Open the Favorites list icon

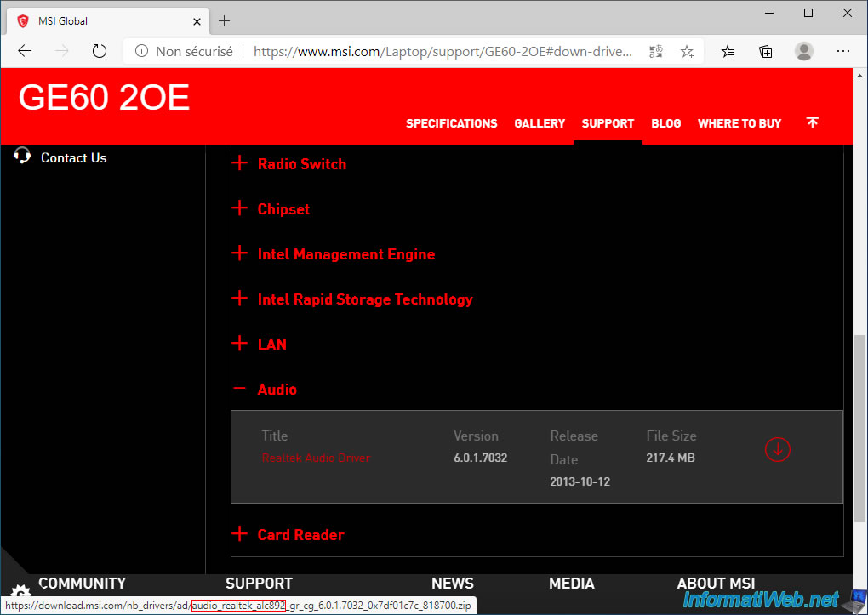pos(728,52)
